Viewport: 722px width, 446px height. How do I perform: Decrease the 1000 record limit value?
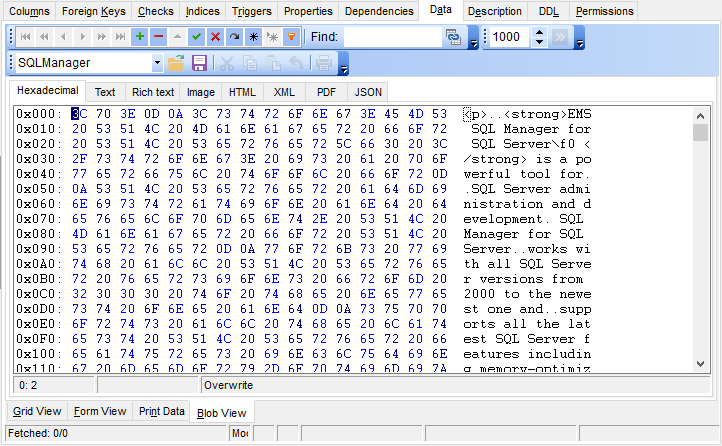(539, 42)
